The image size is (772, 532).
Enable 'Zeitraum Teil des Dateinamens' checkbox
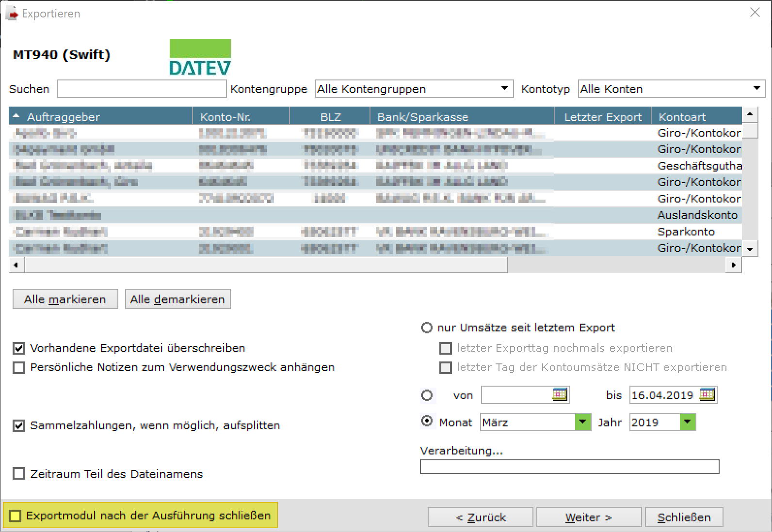pos(19,473)
